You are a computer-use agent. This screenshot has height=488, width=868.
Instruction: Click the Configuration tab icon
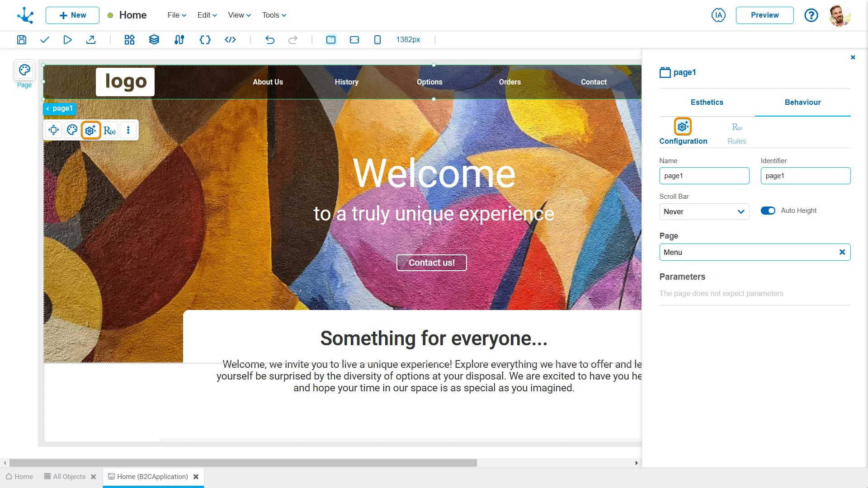[x=683, y=127]
